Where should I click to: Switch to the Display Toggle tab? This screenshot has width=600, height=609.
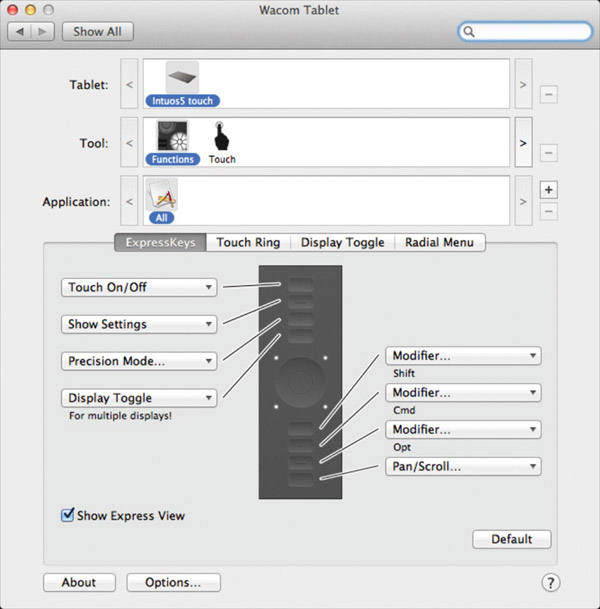(343, 242)
